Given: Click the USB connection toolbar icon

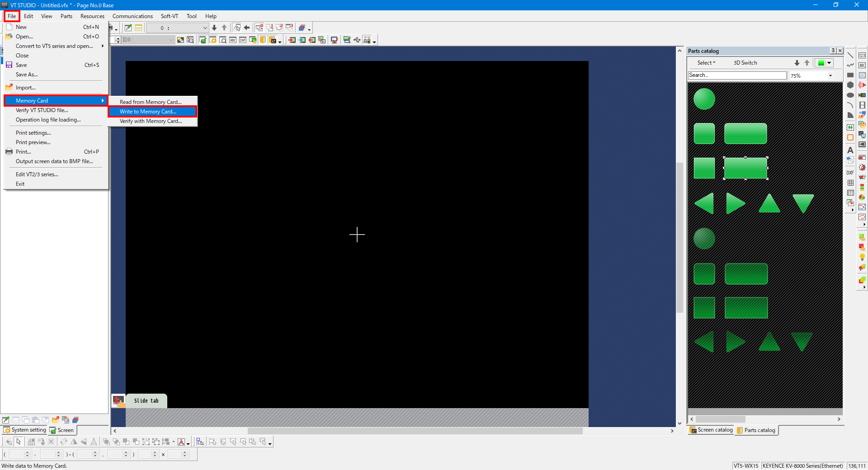Looking at the screenshot, I should coord(357,40).
